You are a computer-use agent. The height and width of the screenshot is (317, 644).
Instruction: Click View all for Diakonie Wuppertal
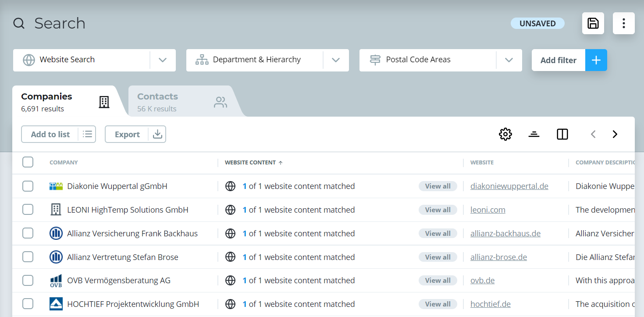(438, 186)
